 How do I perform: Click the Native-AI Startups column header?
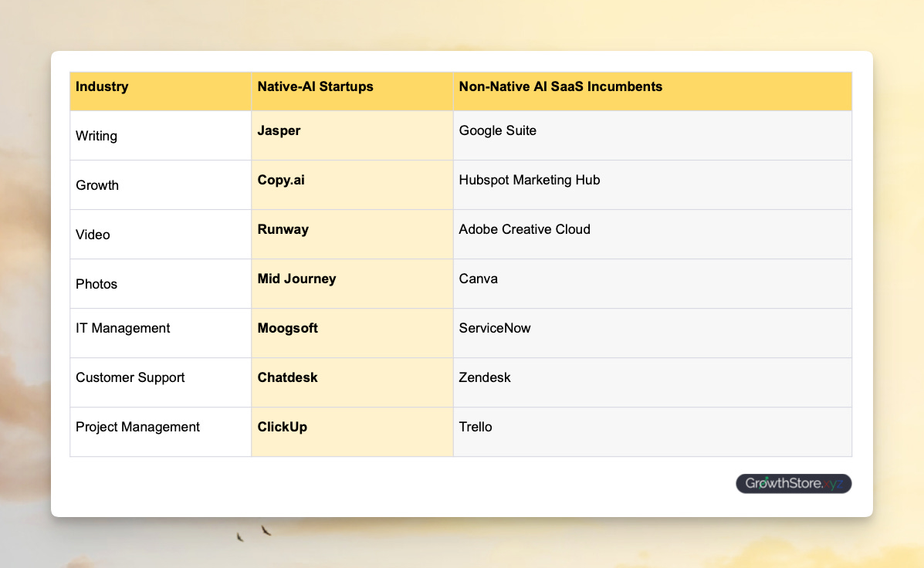(x=352, y=91)
